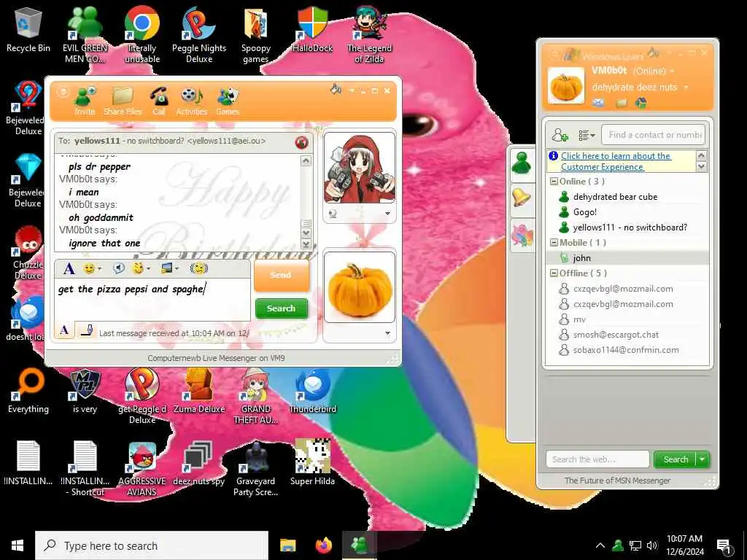Click the green Search button in chat
747x560 pixels.
click(x=281, y=308)
